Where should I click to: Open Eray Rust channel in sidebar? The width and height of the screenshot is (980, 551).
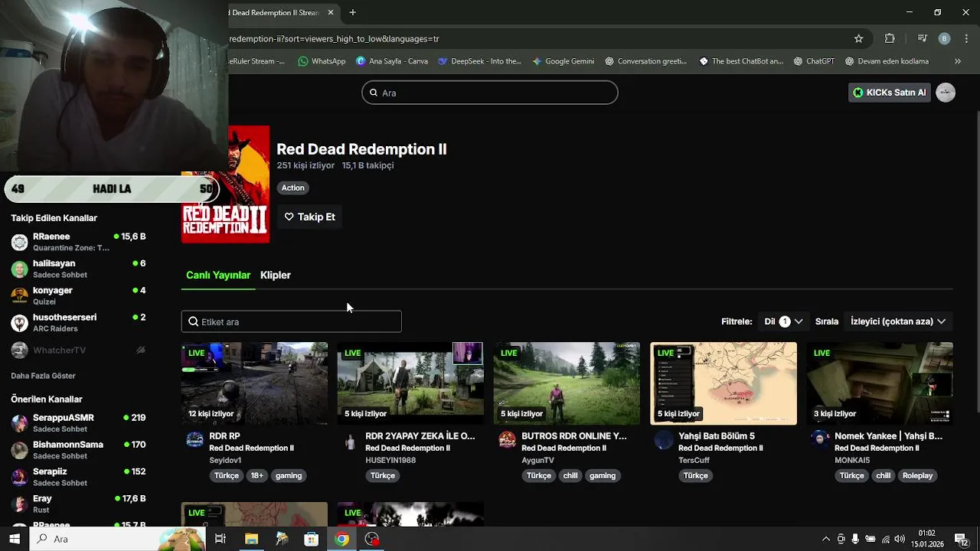[78, 504]
